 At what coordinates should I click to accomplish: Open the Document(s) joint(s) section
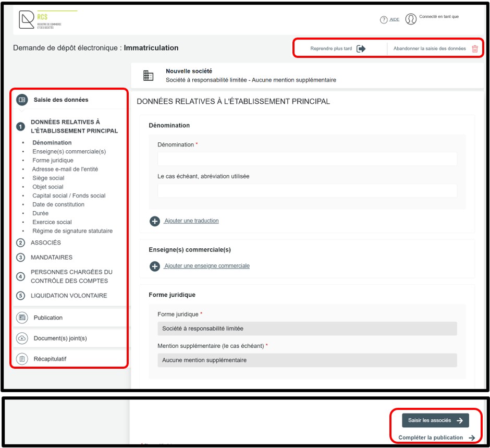60,338
